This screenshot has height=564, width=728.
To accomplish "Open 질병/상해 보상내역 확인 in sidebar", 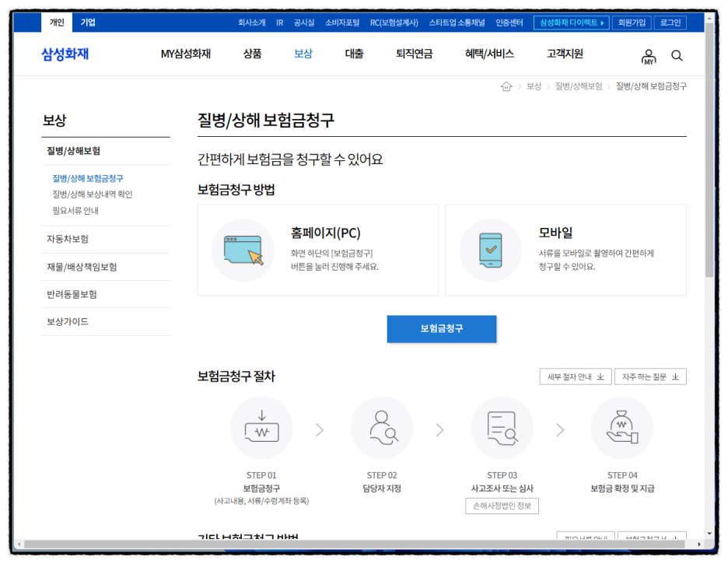I will (93, 194).
